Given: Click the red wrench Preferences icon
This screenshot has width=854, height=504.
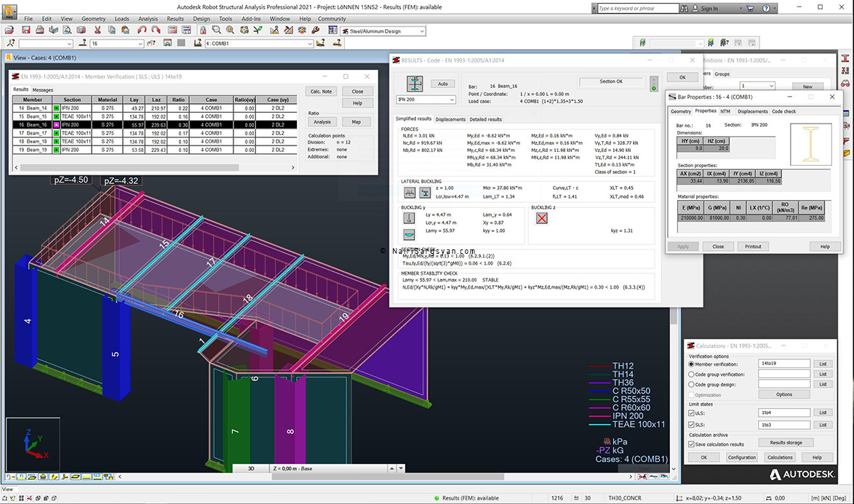Looking at the screenshot, I should tap(316, 31).
